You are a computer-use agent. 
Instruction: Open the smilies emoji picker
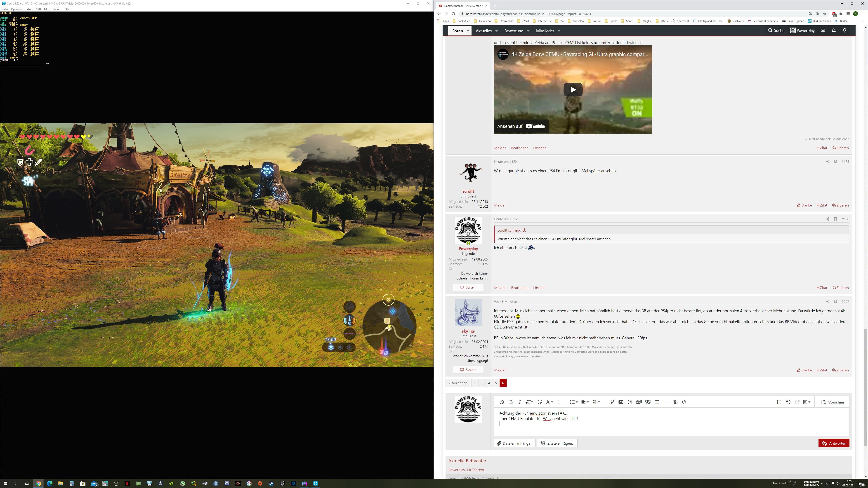630,402
